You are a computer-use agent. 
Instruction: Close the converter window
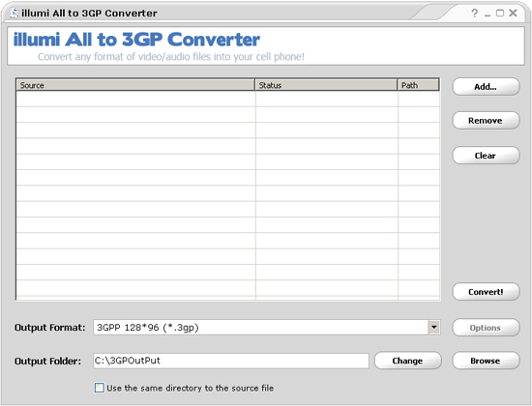[513, 13]
